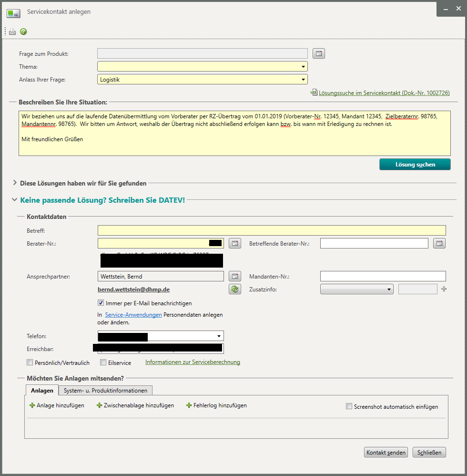Switch to System- u. Produktinformationen tab

105,391
